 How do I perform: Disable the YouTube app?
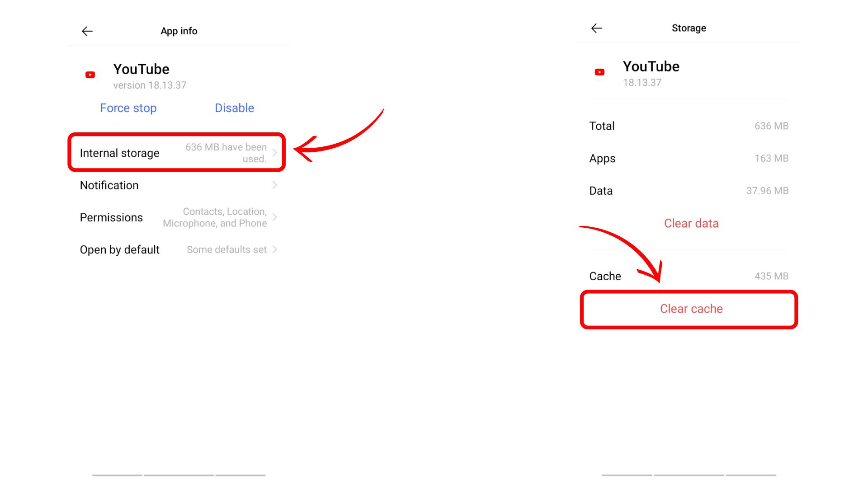click(234, 108)
